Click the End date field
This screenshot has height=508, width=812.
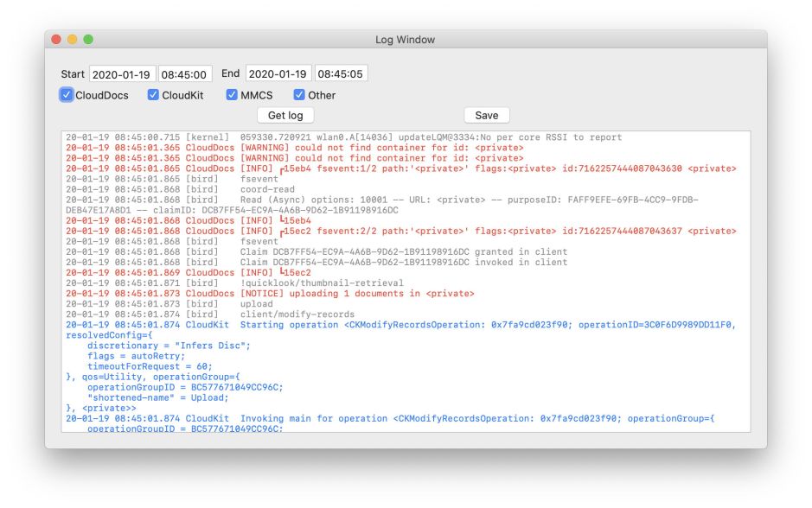coord(278,74)
